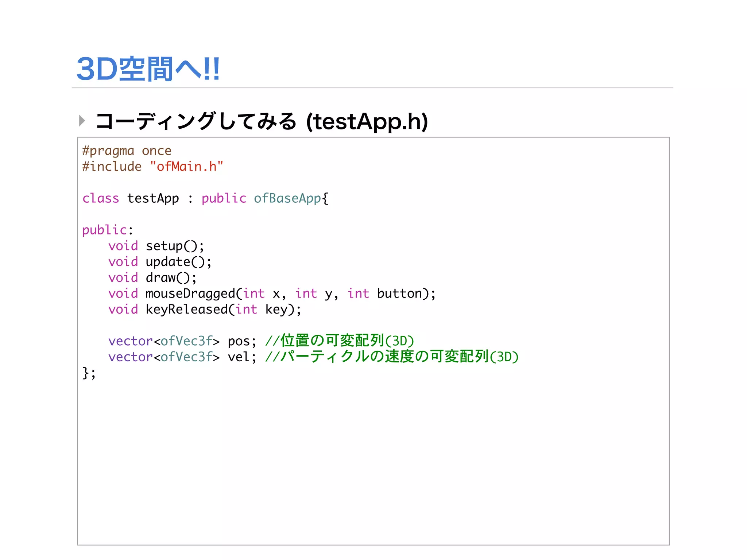Click the 'void setup();' line
The image size is (747, 560).
click(156, 246)
